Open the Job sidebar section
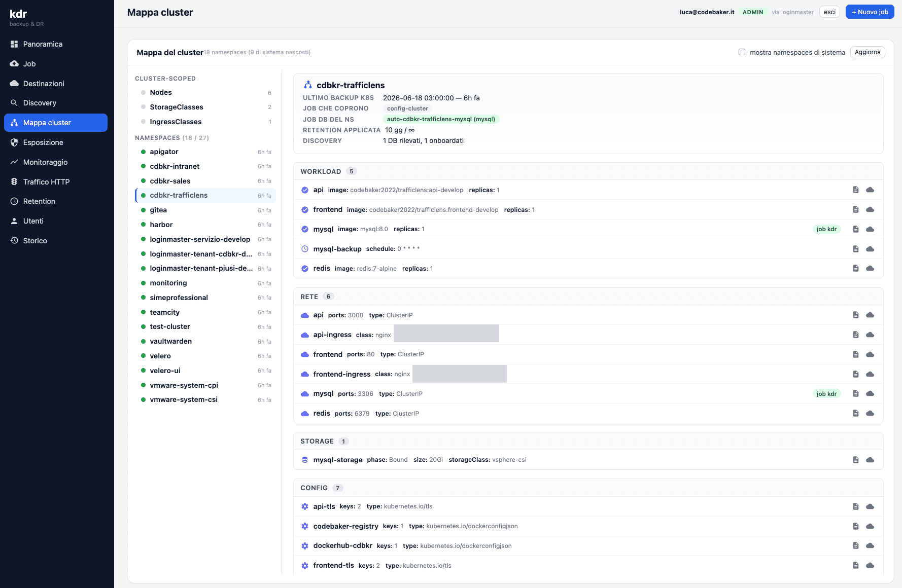Image resolution: width=902 pixels, height=588 pixels. click(56, 64)
